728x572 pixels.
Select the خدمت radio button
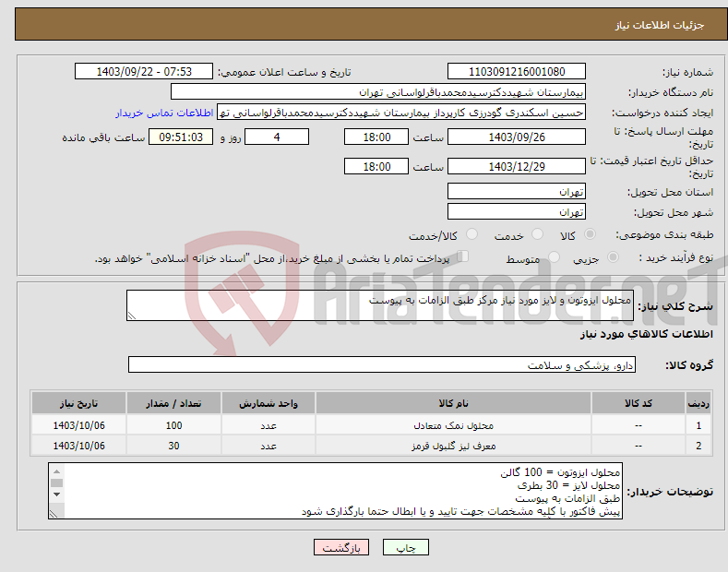pyautogui.click(x=537, y=234)
